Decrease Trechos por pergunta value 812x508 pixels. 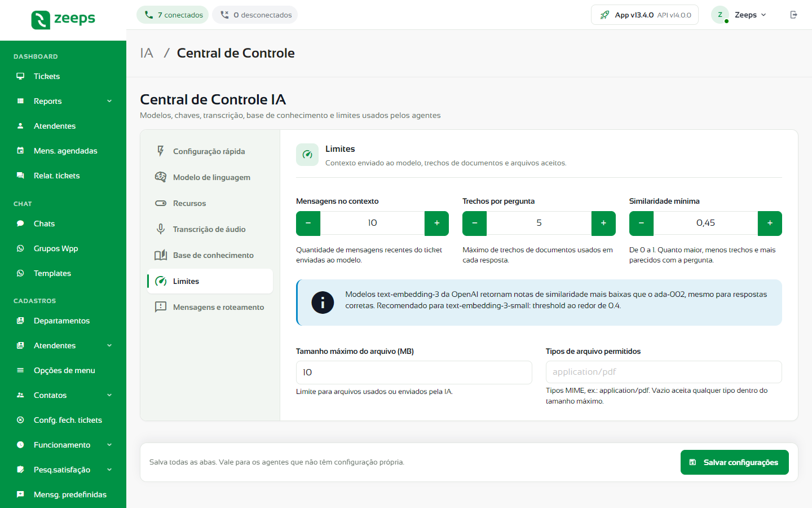[x=475, y=224]
